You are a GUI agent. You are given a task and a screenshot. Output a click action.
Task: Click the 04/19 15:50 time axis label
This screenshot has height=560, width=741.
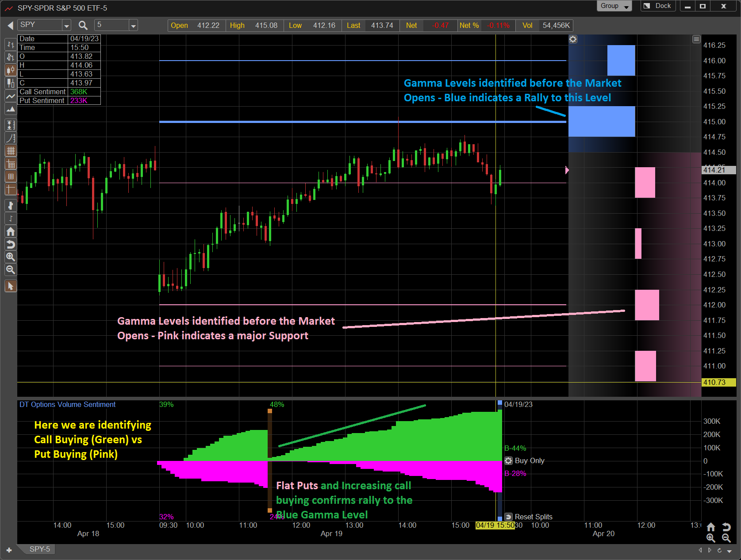point(495,525)
